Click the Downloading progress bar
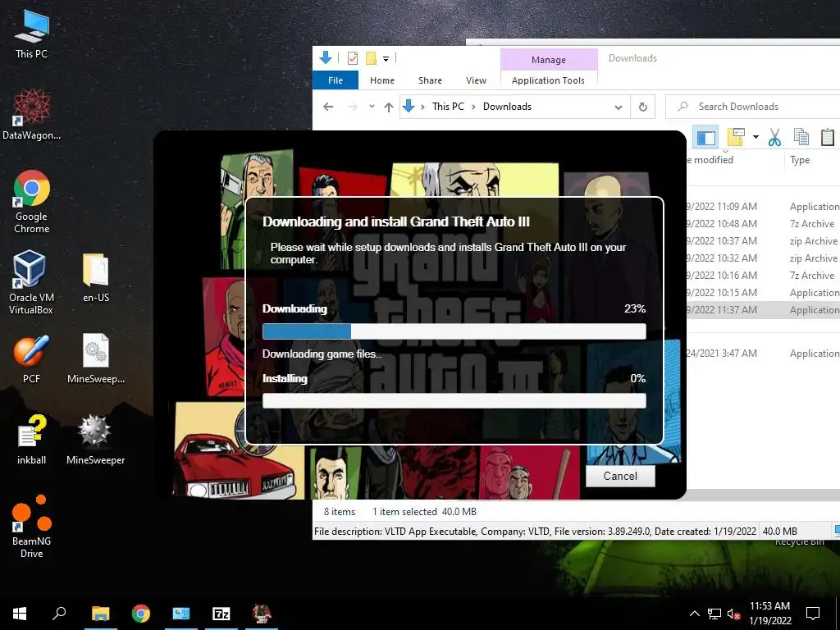The width and height of the screenshot is (840, 630). (x=454, y=331)
